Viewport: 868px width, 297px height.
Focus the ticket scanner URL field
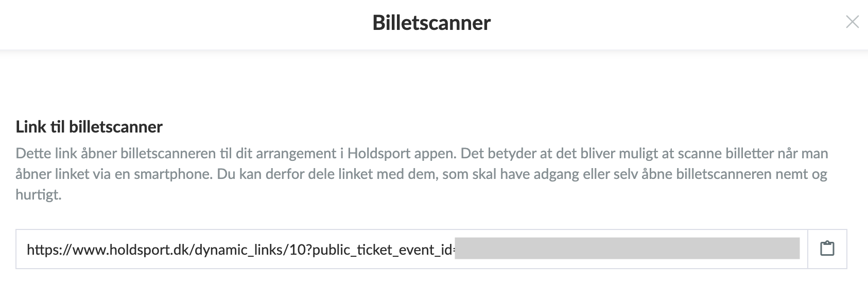(412, 249)
